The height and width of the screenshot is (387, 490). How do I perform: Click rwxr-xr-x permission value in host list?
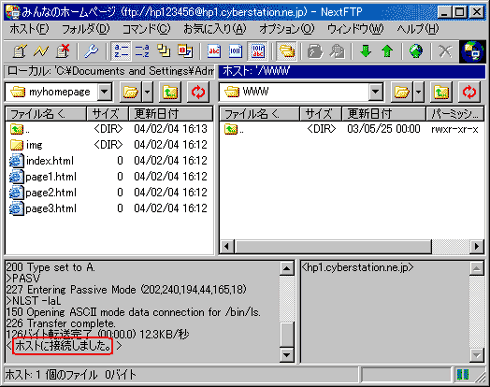point(455,129)
